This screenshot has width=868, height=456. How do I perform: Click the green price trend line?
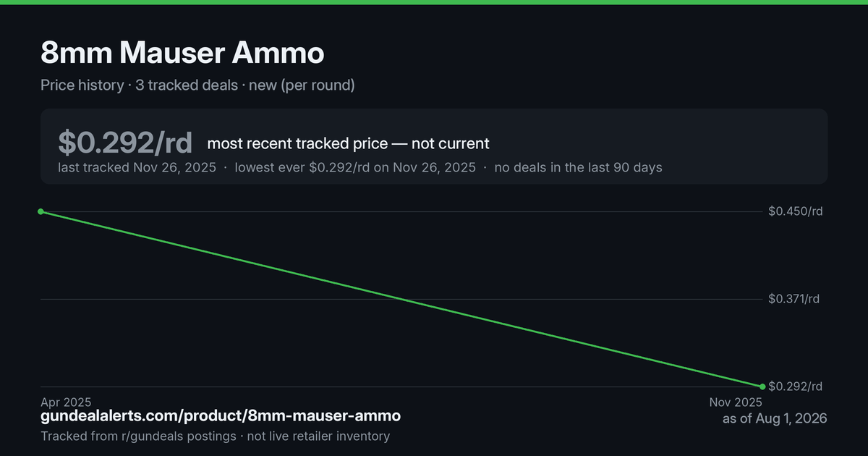coord(401,299)
